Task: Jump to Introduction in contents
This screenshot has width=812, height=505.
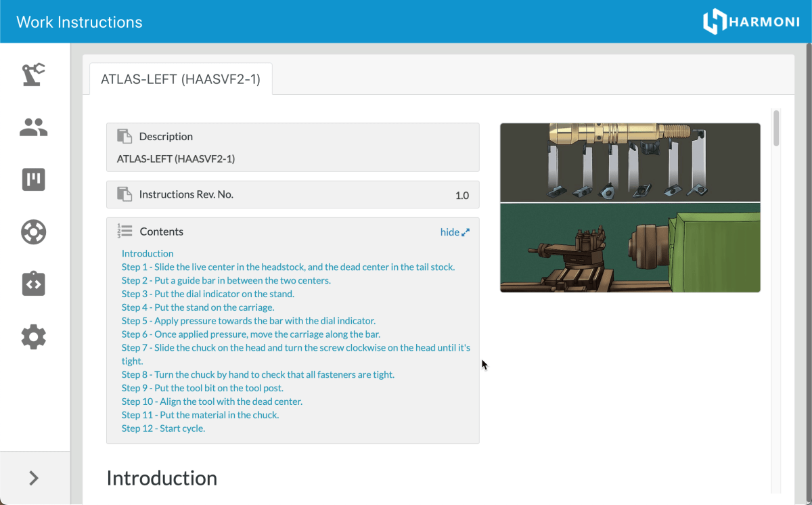Action: (148, 253)
